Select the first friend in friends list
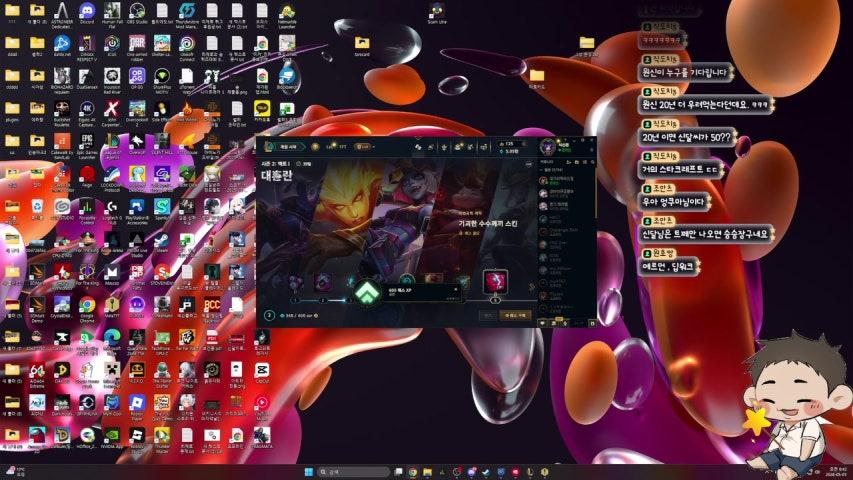The image size is (853, 480). pyautogui.click(x=566, y=180)
